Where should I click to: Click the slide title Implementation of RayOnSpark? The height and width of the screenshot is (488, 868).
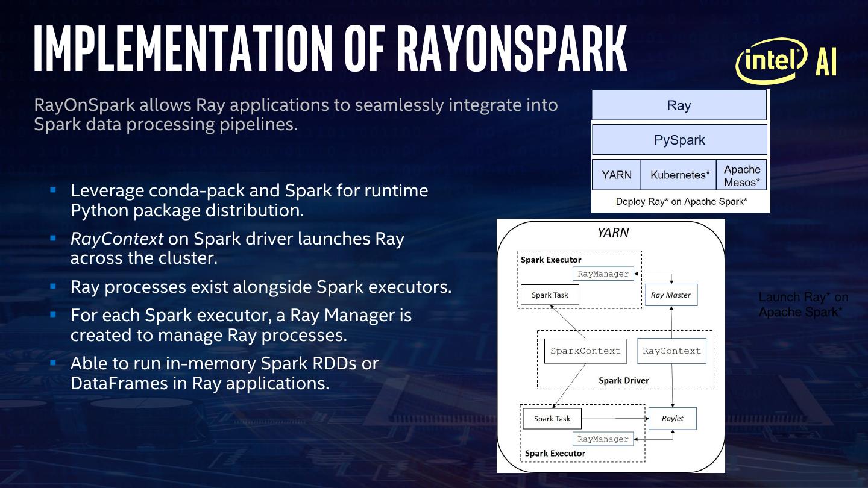[x=330, y=48]
